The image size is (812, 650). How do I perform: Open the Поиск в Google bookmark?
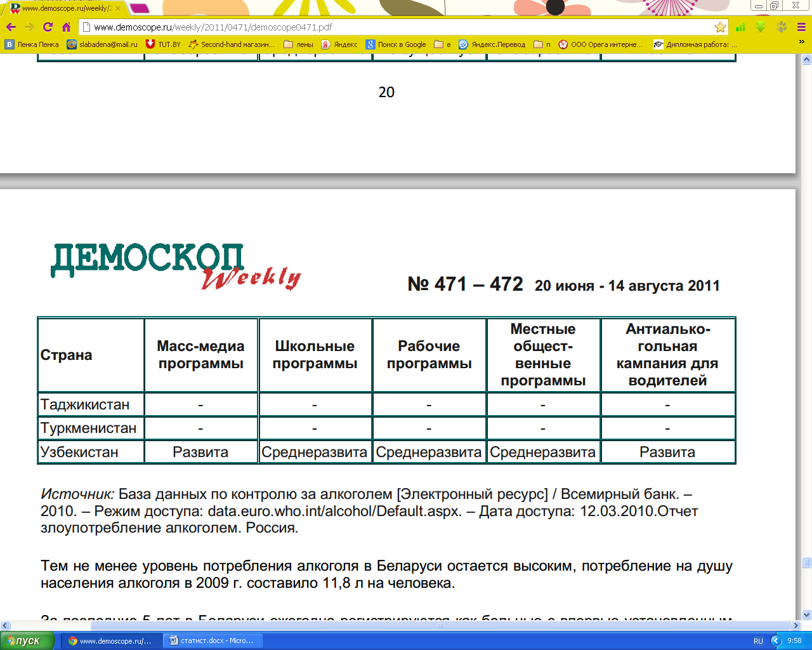point(396,44)
